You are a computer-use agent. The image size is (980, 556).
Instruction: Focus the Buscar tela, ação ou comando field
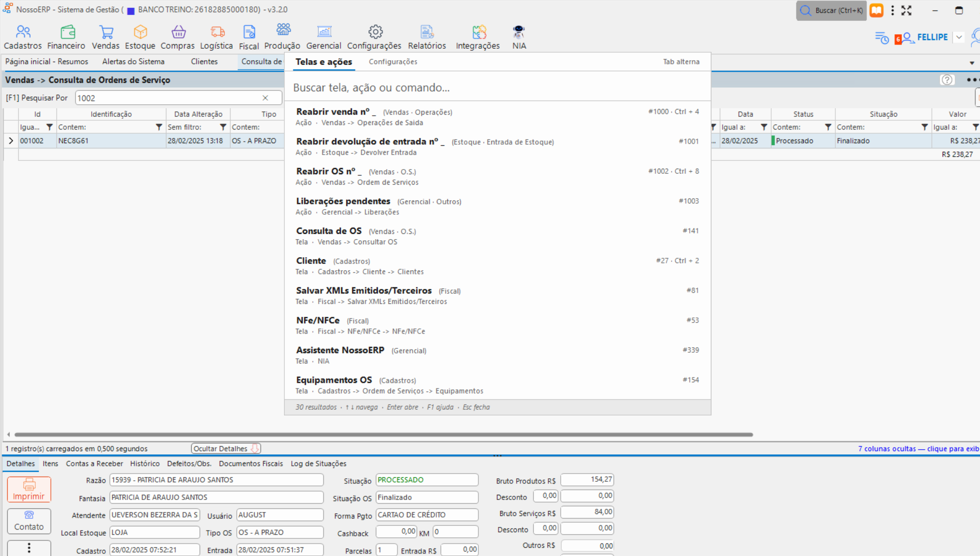[x=498, y=88]
